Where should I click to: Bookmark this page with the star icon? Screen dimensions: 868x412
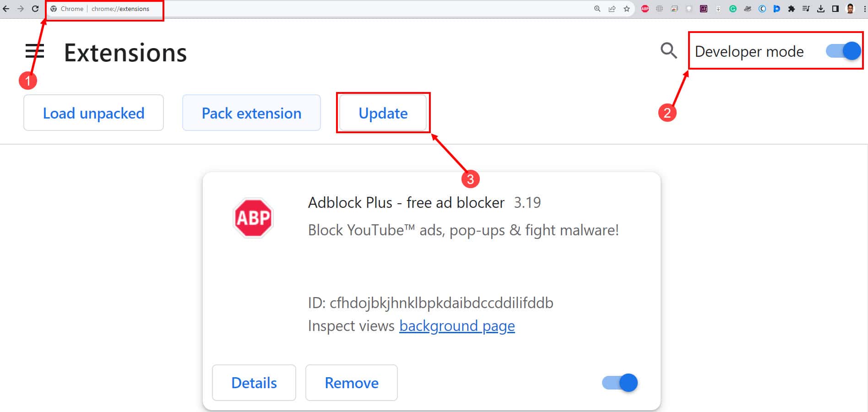point(627,9)
